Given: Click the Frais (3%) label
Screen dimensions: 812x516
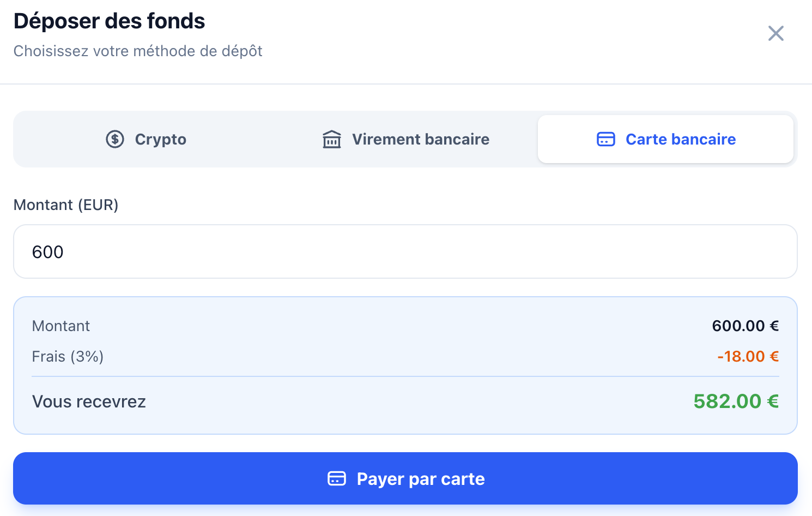Looking at the screenshot, I should pyautogui.click(x=68, y=357).
